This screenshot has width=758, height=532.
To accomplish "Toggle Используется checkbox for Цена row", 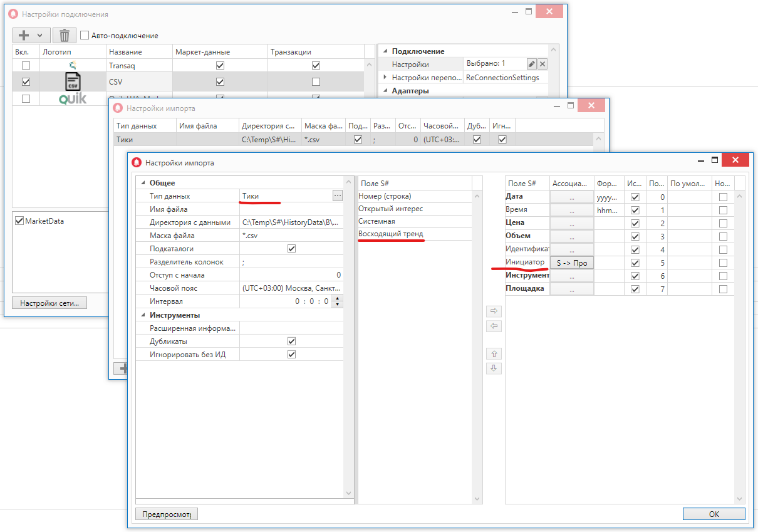I will [636, 223].
